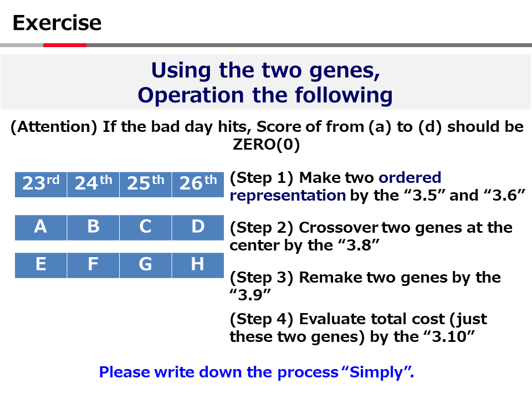Screen dimensions: 532x399
Task: Select gene cell "E" in second gene row
Action: click(x=40, y=265)
